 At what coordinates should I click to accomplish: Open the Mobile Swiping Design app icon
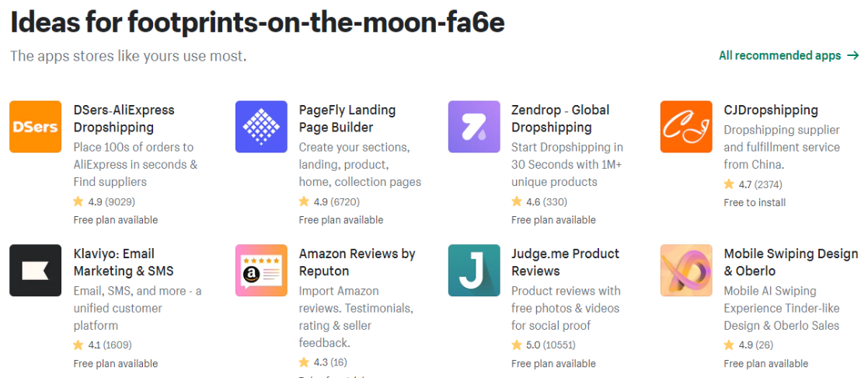tap(686, 271)
